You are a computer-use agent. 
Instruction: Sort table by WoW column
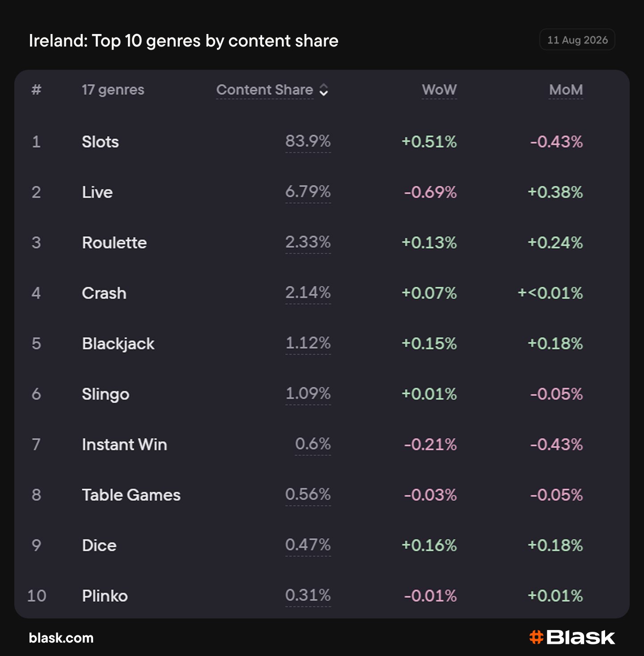439,89
